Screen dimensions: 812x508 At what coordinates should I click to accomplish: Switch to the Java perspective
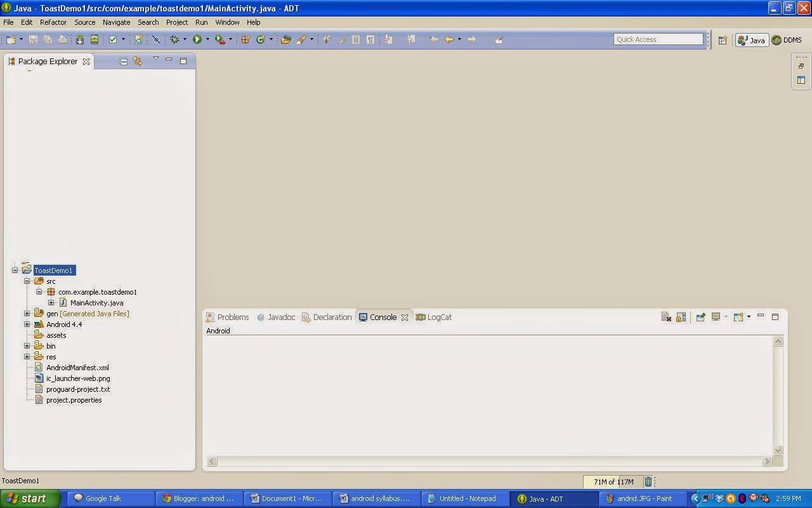coord(752,40)
